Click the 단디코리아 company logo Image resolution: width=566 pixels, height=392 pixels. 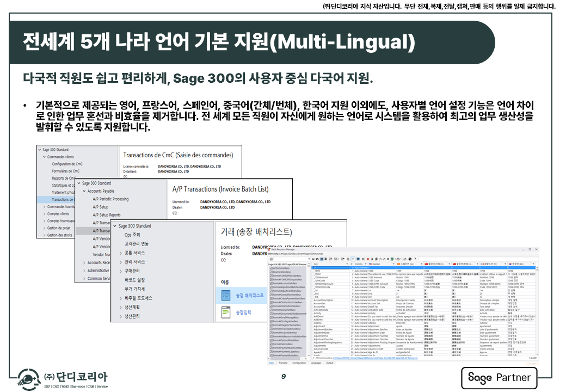(63, 378)
